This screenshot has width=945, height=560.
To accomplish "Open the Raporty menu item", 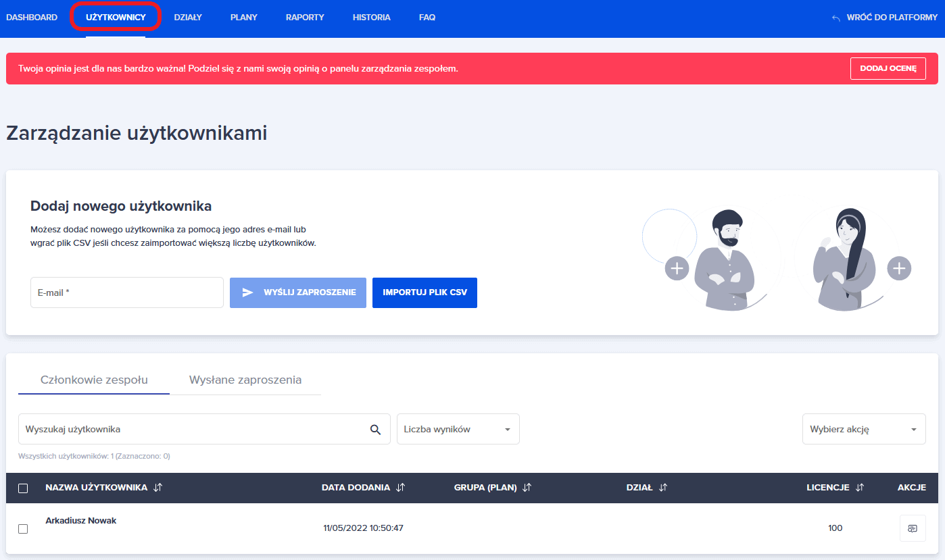I will point(305,18).
